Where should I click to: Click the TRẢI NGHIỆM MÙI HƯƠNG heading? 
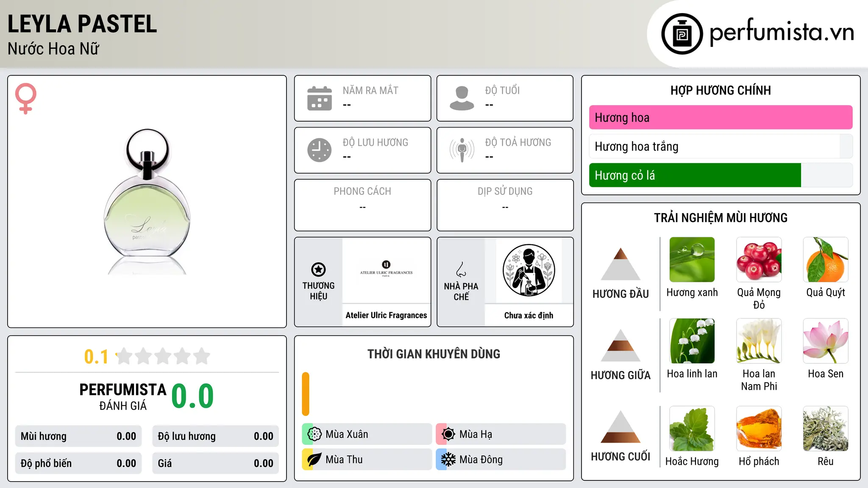point(721,218)
